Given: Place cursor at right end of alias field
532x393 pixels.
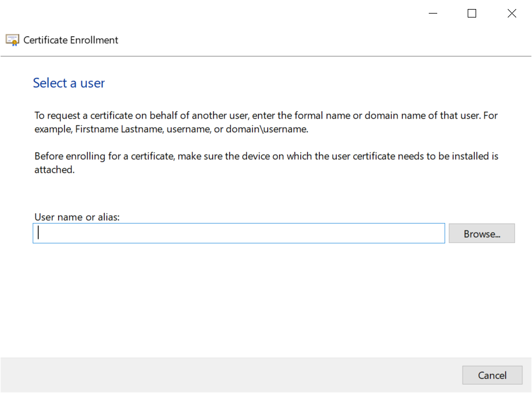Looking at the screenshot, I should (440, 234).
